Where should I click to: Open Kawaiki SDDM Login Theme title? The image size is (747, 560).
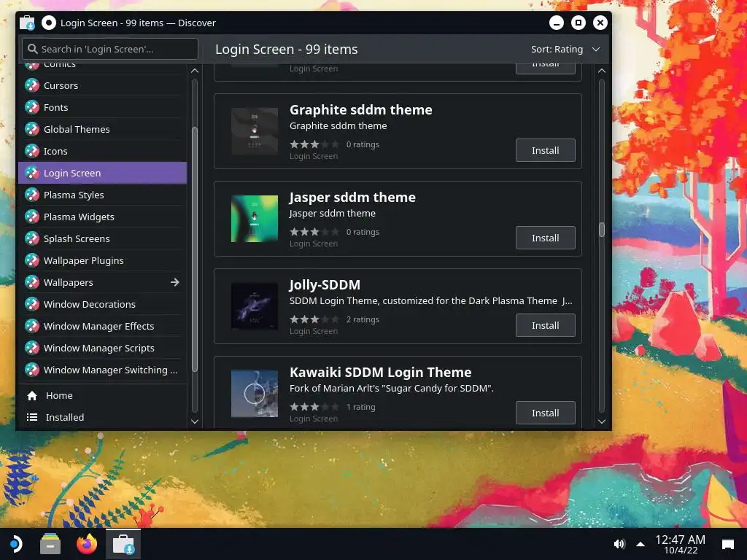point(380,373)
